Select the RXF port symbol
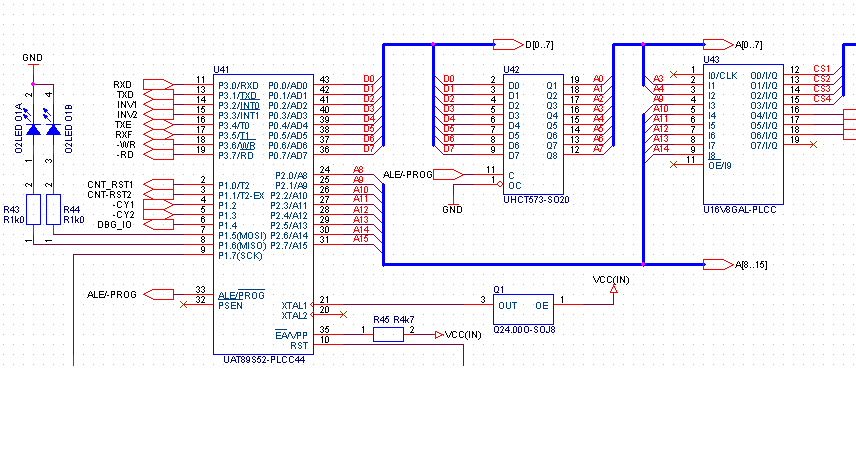 click(x=158, y=134)
